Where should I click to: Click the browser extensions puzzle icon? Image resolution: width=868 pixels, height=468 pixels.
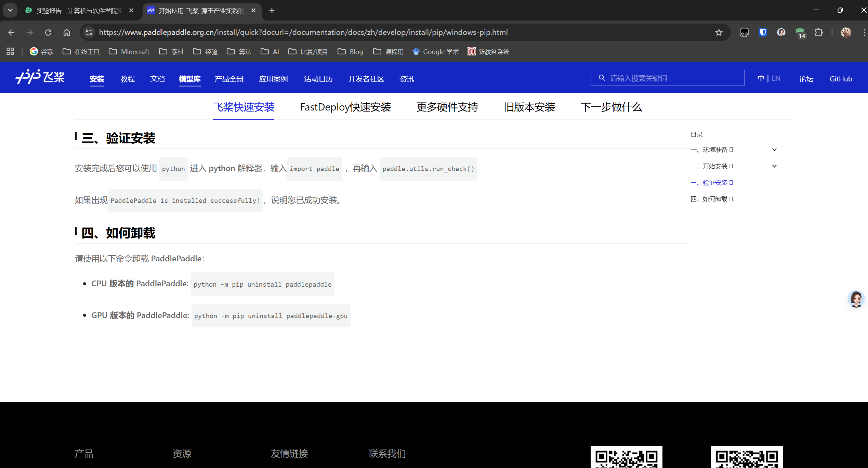pos(819,32)
